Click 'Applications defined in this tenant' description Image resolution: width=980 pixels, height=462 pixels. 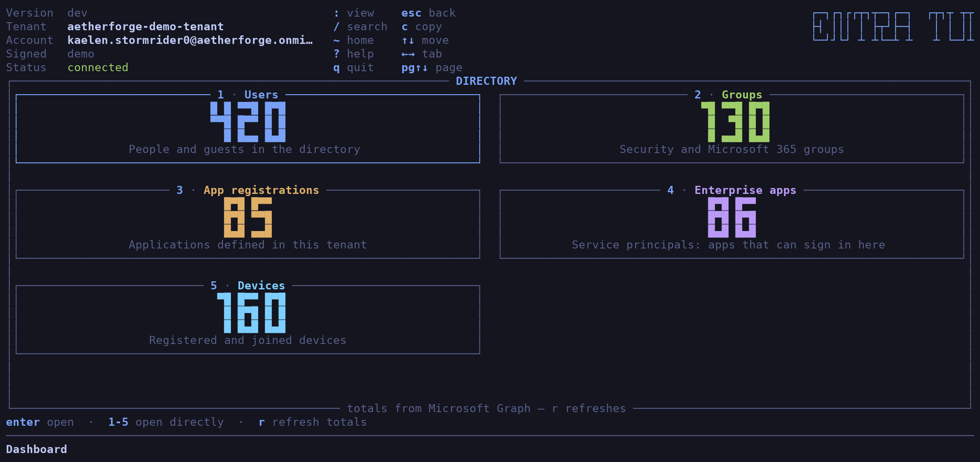248,245
